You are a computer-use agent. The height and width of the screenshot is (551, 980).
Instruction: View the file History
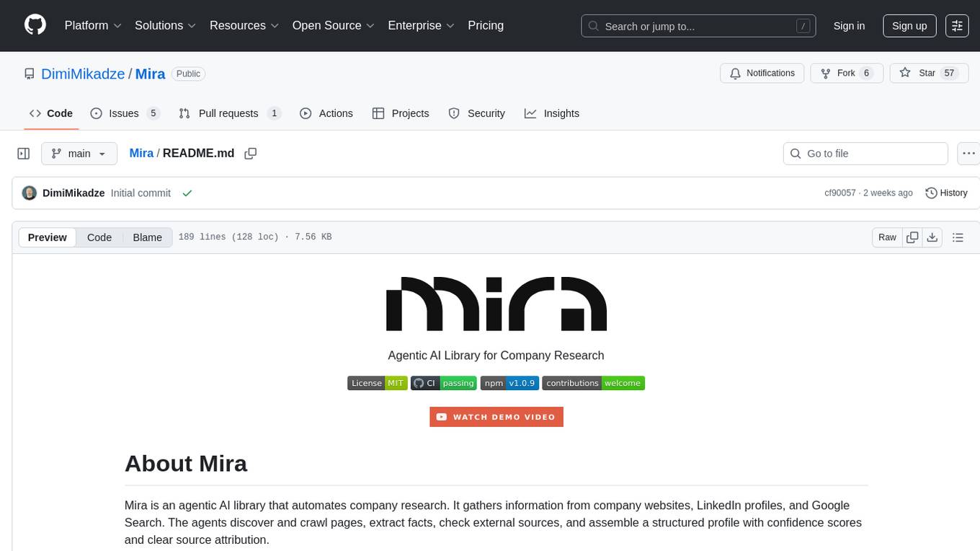(x=946, y=193)
